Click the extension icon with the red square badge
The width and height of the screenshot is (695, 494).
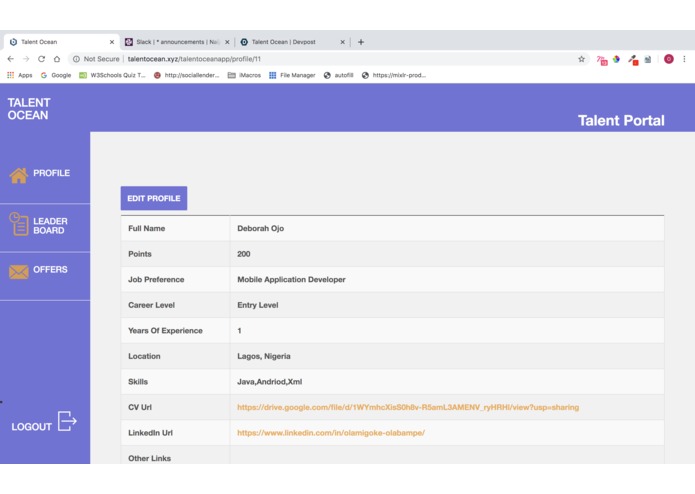pos(633,60)
